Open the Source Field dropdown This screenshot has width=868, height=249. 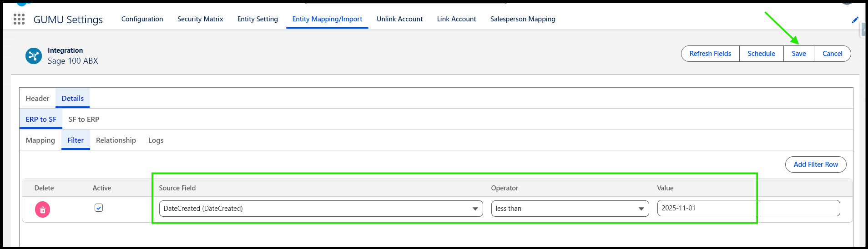pyautogui.click(x=321, y=209)
